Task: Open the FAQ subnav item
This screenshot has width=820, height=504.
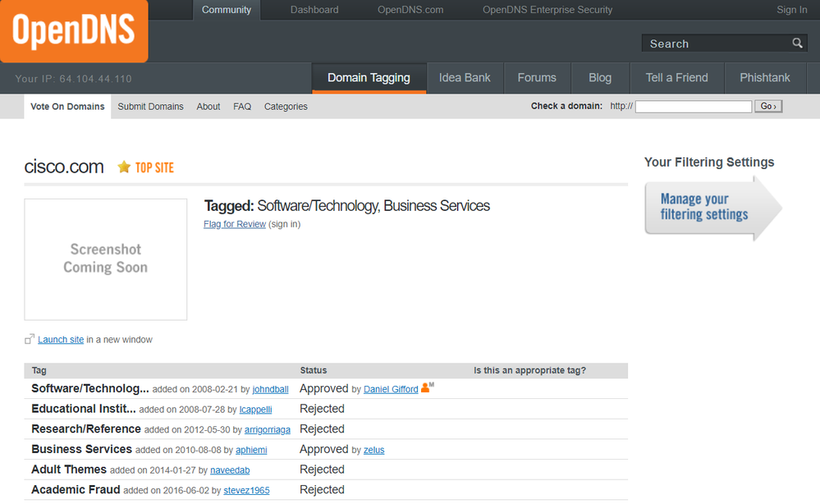Action: (242, 107)
